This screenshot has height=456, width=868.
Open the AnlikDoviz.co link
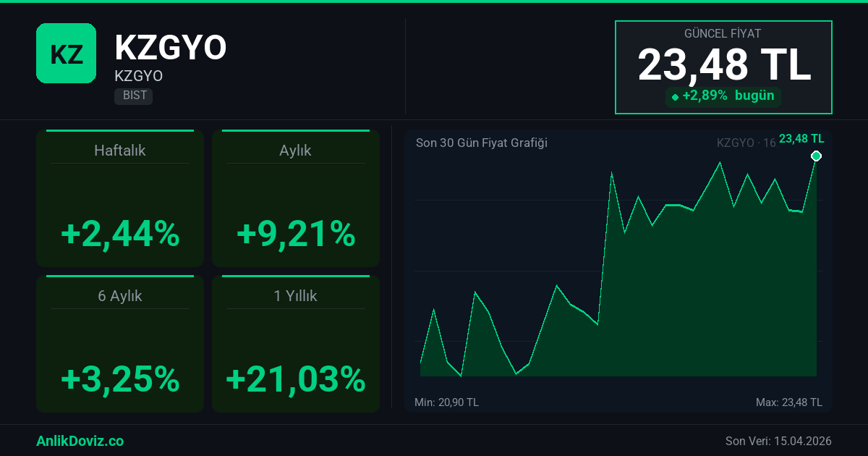tap(80, 441)
